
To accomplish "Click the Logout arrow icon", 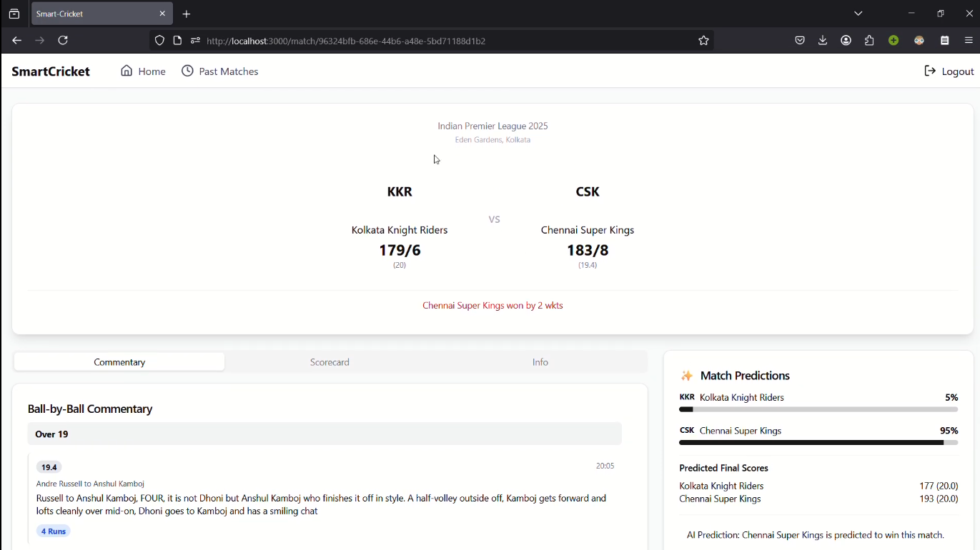I will point(930,71).
